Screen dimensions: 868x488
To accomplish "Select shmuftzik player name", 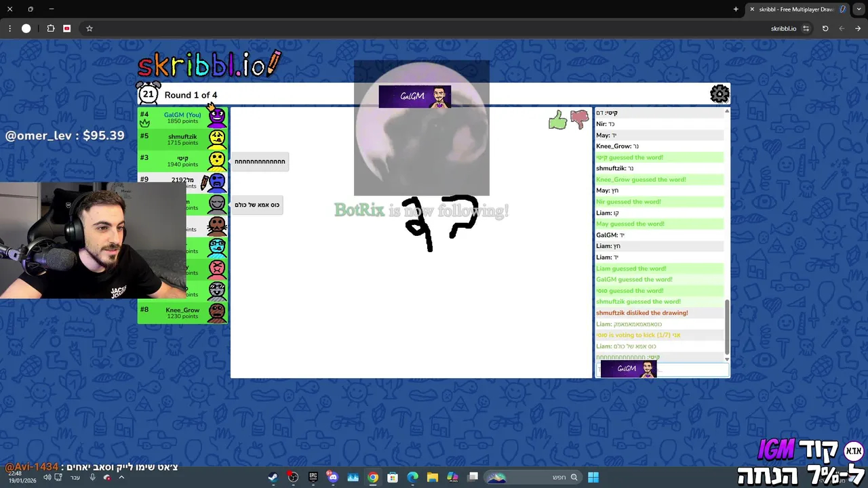I will point(182,136).
